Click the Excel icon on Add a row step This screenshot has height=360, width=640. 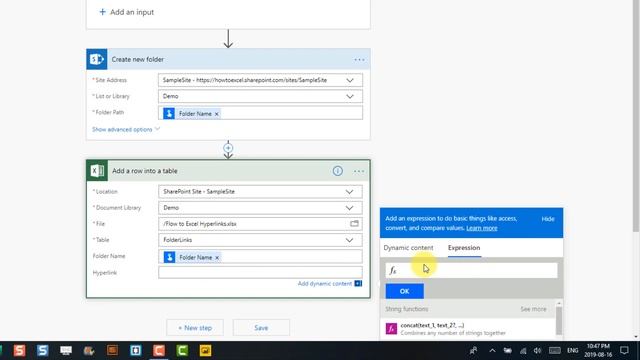(x=97, y=171)
